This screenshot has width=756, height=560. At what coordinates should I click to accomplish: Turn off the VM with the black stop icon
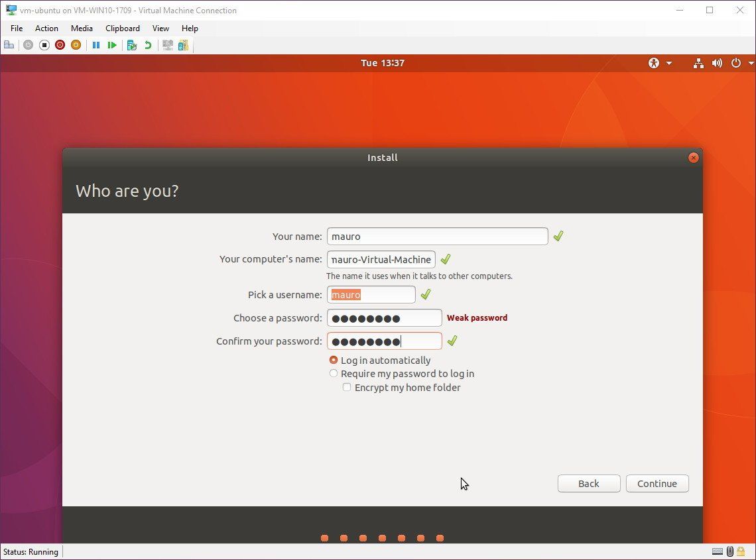click(44, 45)
